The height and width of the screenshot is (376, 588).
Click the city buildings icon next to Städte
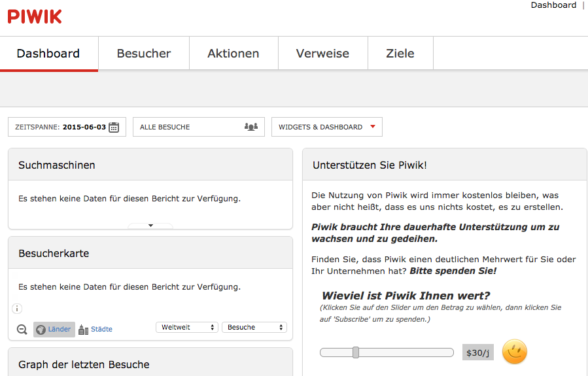point(83,330)
